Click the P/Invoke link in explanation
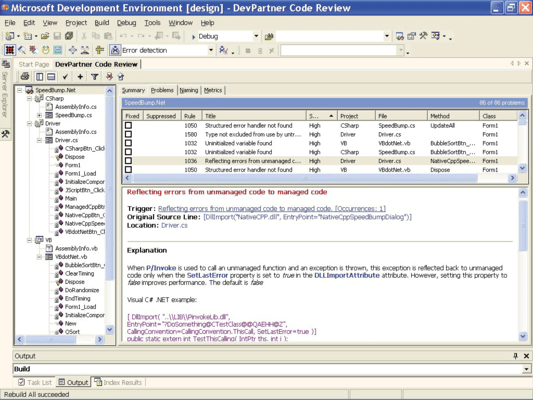Screen dimensions: 533x400 point(161,268)
